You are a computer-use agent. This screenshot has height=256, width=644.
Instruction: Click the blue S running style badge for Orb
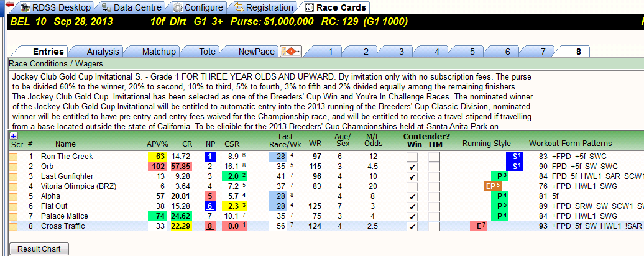514,167
